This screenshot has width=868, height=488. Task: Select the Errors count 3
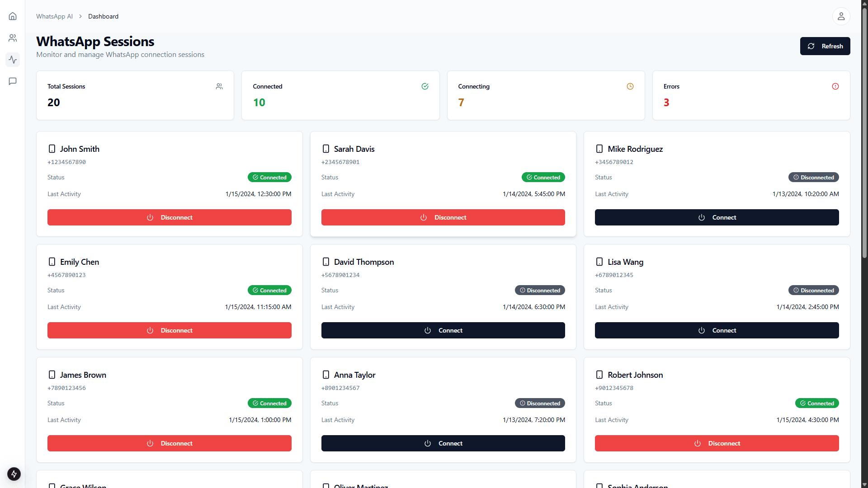[666, 103]
